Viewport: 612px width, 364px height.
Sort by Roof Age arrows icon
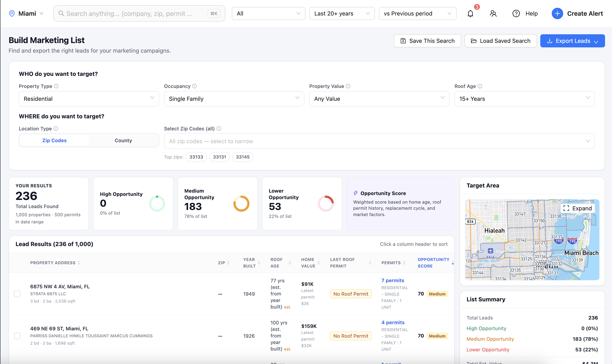click(x=290, y=263)
